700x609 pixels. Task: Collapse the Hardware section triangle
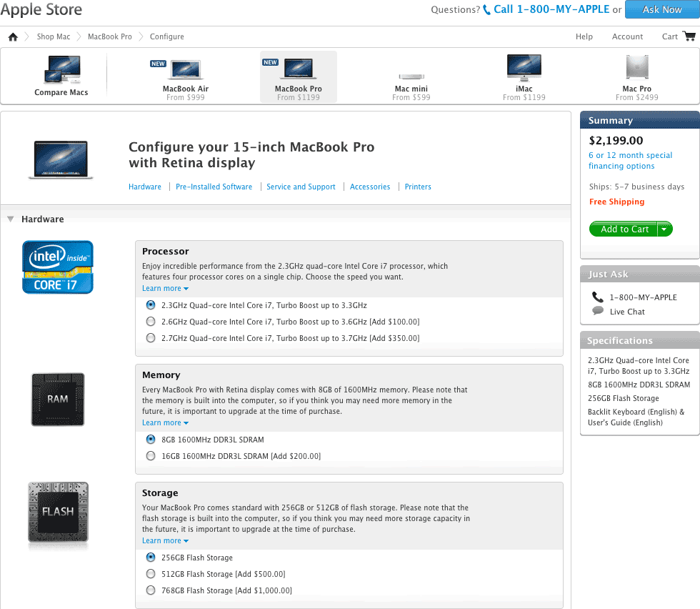click(x=11, y=219)
